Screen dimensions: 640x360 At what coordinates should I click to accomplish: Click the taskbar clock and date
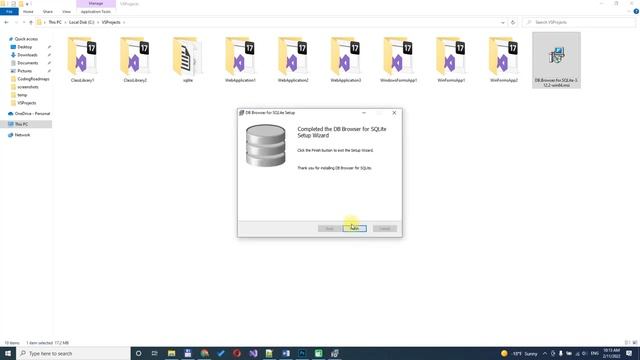[611, 353]
